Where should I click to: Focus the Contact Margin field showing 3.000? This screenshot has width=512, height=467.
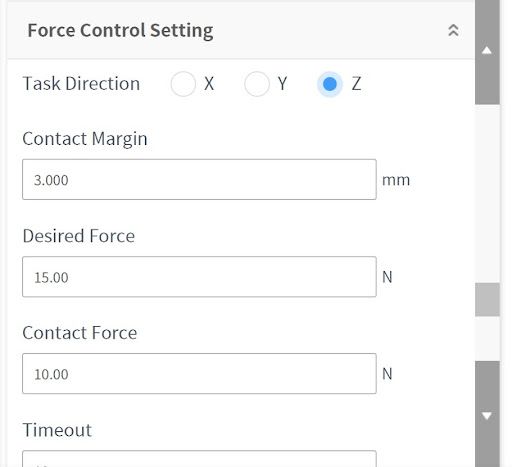tap(199, 180)
